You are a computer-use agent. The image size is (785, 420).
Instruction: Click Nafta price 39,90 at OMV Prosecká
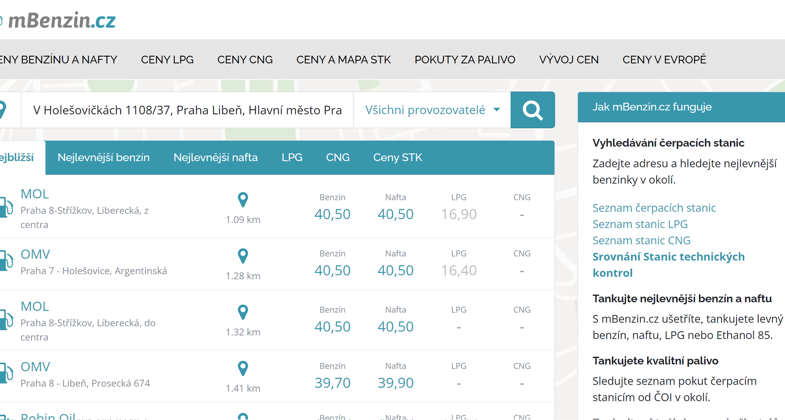396,383
